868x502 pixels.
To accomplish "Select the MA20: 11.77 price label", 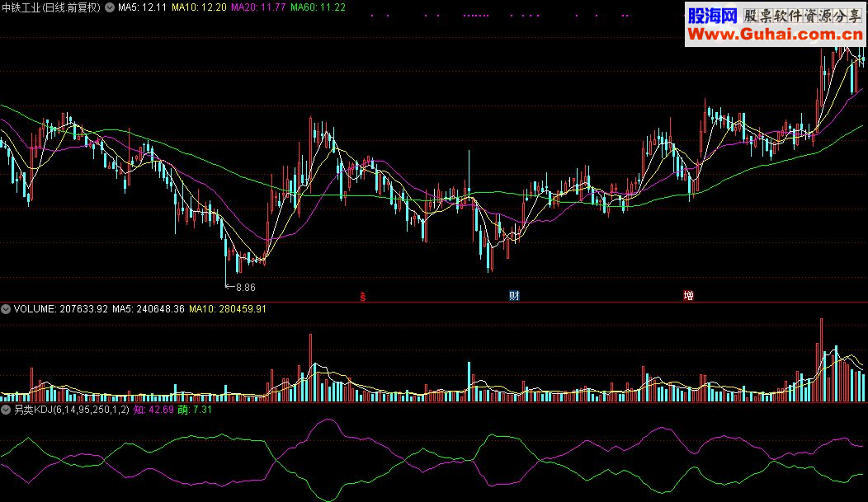I will 258,7.
